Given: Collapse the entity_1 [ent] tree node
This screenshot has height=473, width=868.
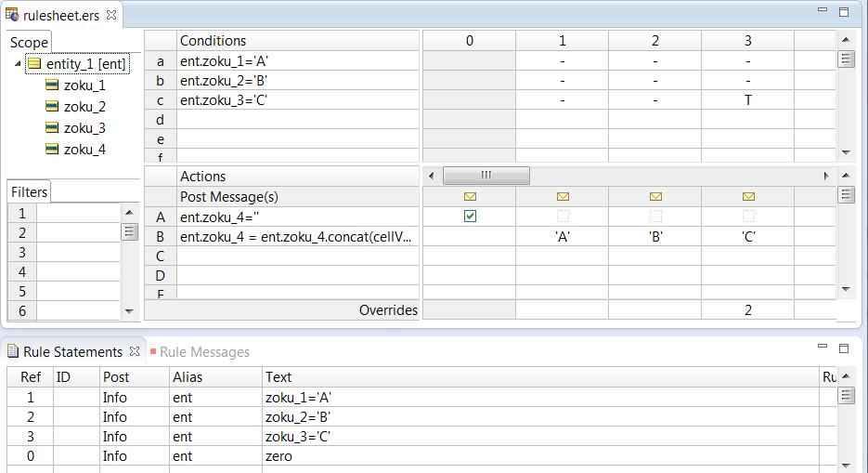Looking at the screenshot, I should 18,64.
